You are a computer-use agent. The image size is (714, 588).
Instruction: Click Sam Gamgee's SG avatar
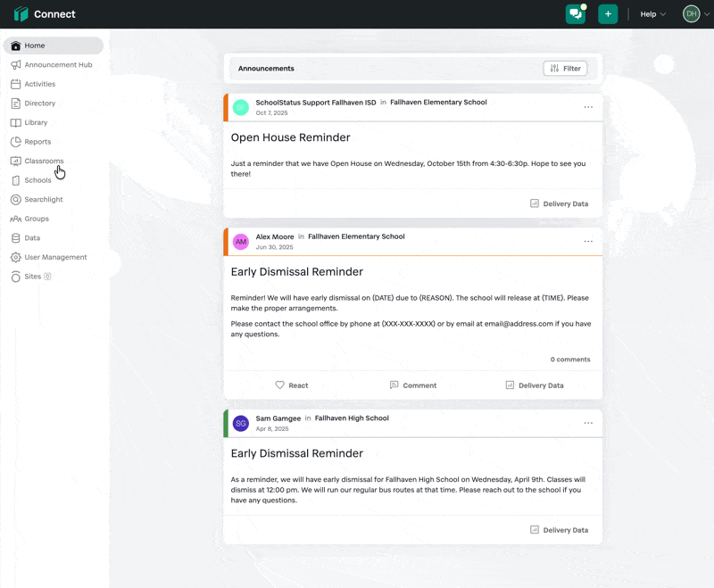[241, 423]
